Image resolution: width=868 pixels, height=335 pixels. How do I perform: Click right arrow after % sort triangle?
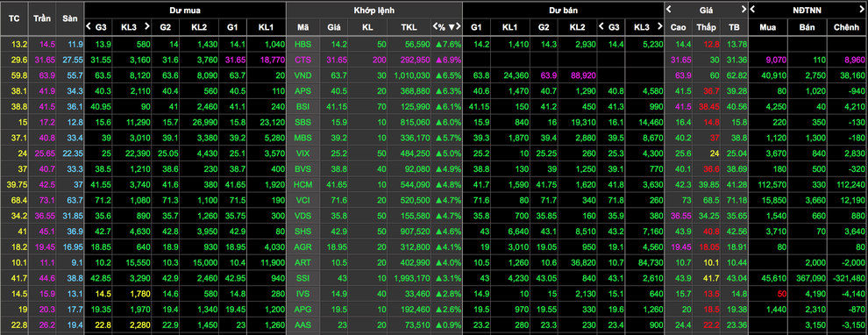coord(458,26)
